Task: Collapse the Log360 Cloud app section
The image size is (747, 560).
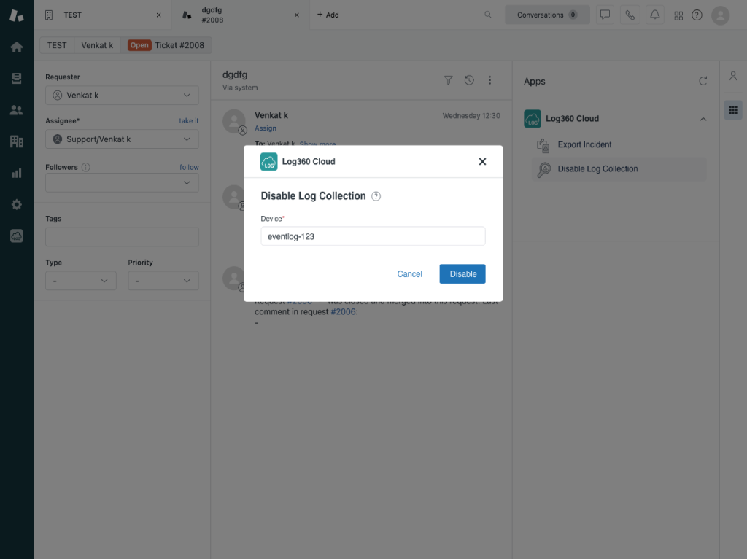Action: click(x=703, y=119)
